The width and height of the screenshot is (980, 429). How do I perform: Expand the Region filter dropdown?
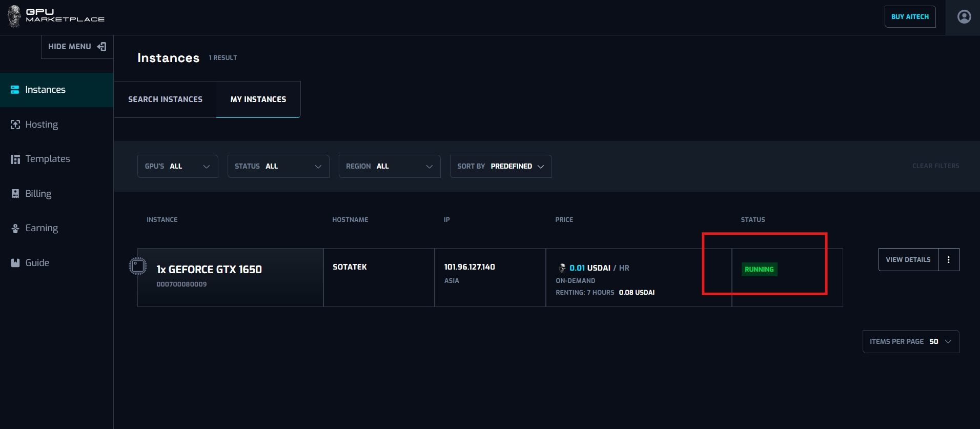[389, 167]
